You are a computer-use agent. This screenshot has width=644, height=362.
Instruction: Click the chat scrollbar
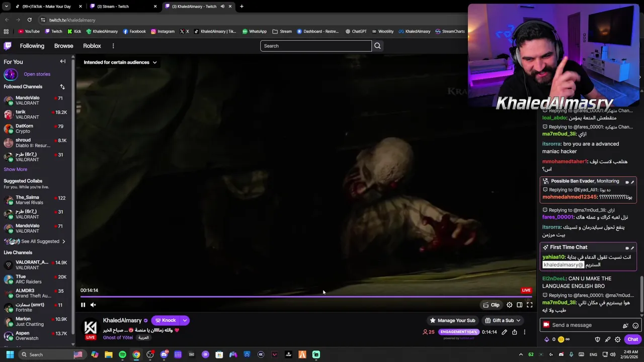pos(641,294)
